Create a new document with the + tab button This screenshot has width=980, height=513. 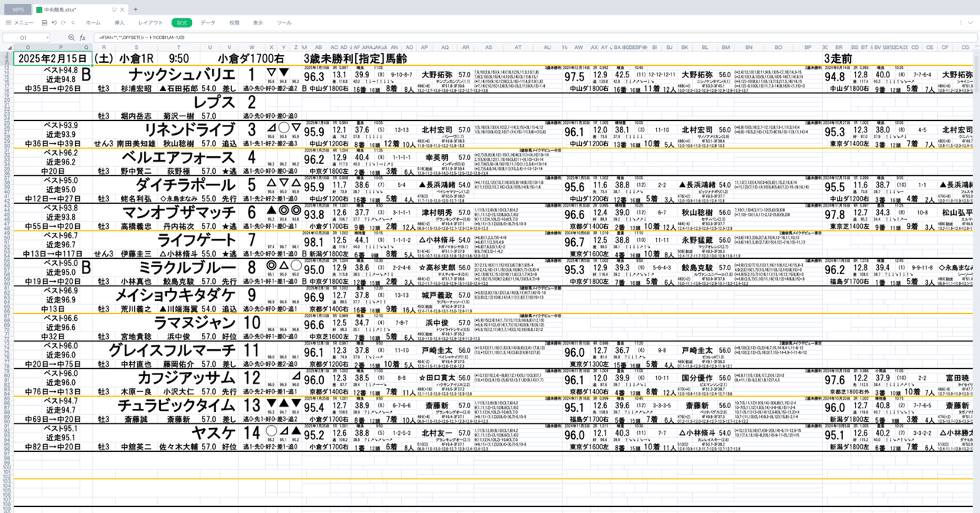click(136, 9)
